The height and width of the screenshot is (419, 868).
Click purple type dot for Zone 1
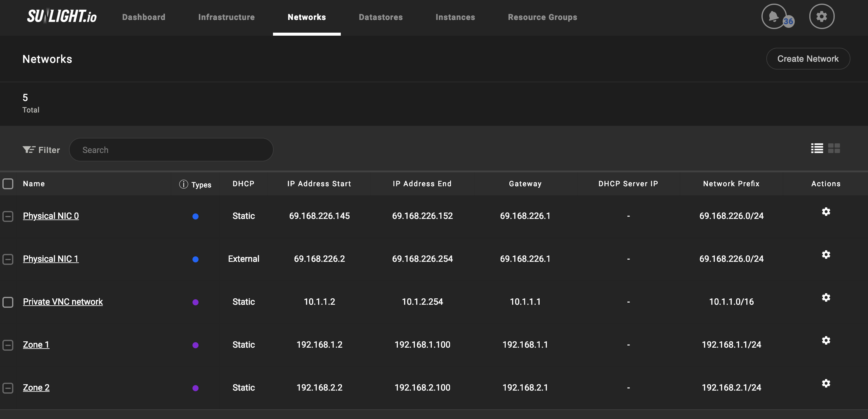(x=195, y=345)
